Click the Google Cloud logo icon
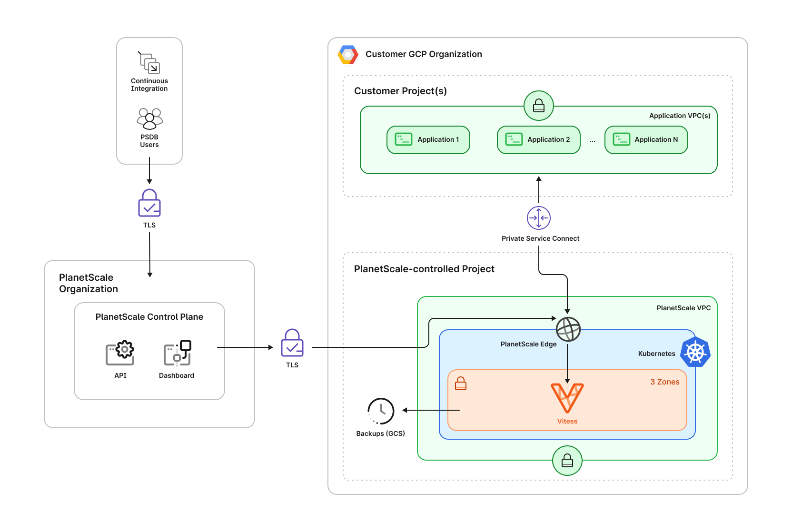 click(x=348, y=54)
